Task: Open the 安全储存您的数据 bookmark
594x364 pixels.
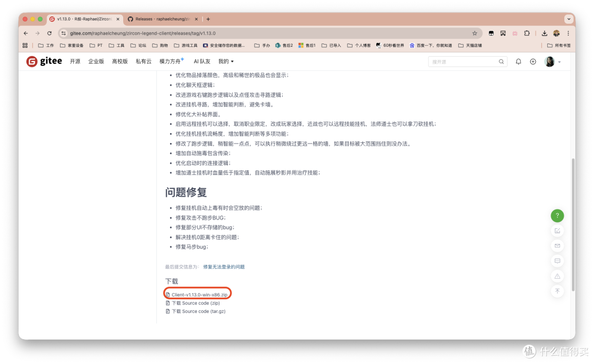Action: coord(224,46)
